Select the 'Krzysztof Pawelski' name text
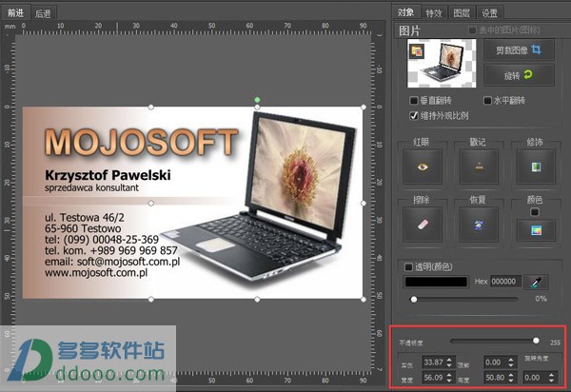Screen dimensions: 571x392 [108, 175]
